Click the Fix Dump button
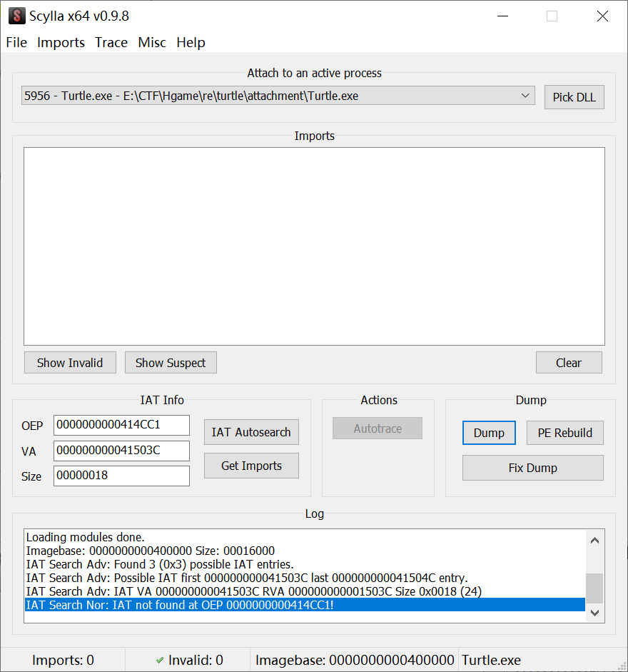Image resolution: width=628 pixels, height=672 pixels. pyautogui.click(x=533, y=468)
